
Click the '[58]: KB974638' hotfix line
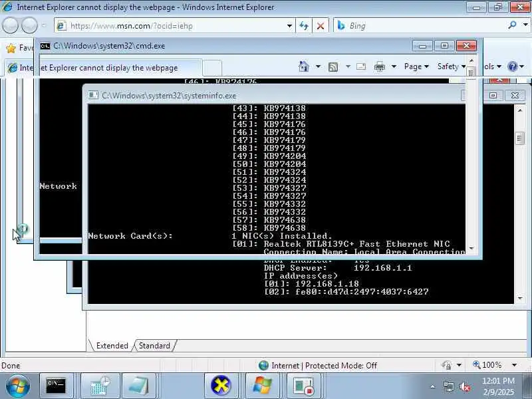[x=269, y=228]
